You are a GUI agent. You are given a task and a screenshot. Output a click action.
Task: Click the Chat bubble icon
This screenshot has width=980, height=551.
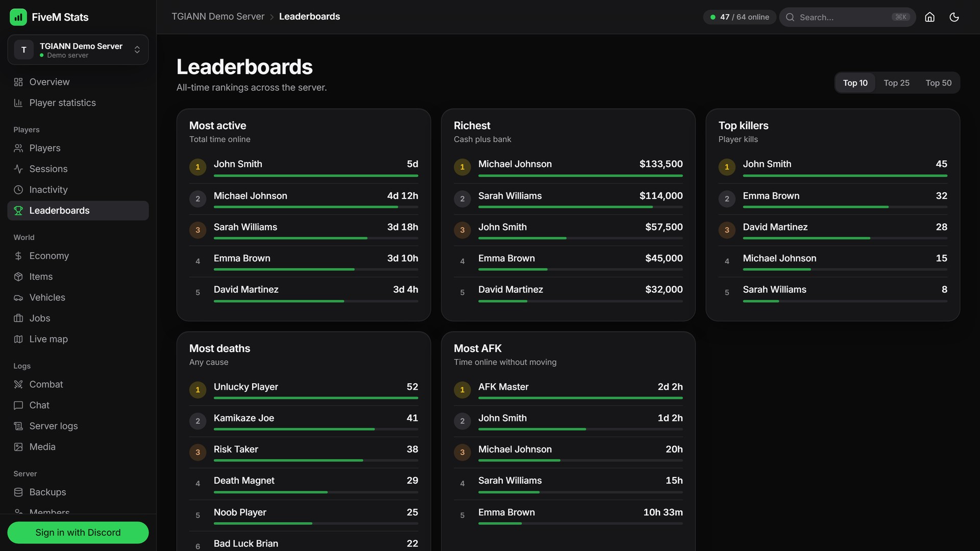(18, 406)
